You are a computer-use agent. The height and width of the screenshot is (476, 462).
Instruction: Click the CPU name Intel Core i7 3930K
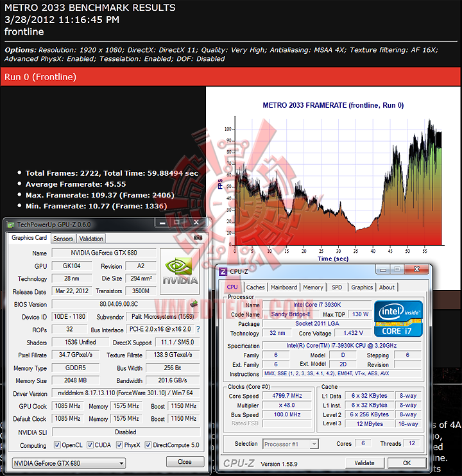point(317,305)
